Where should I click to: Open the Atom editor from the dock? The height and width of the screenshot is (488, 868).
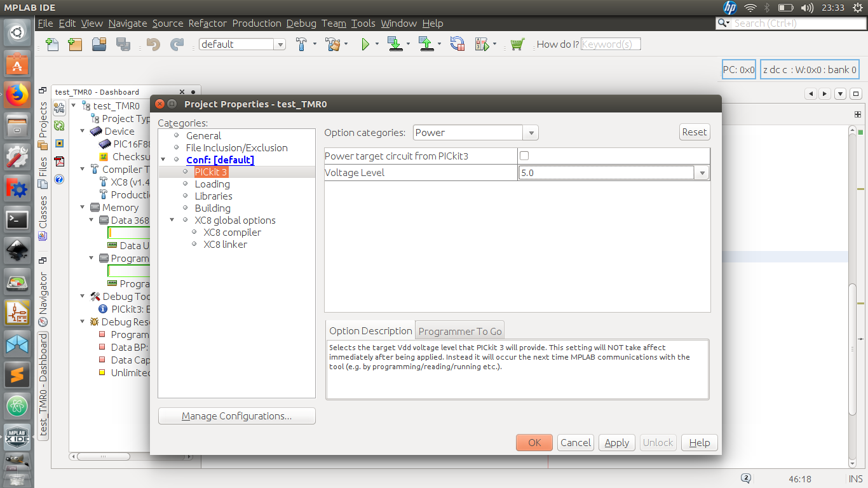tap(17, 406)
